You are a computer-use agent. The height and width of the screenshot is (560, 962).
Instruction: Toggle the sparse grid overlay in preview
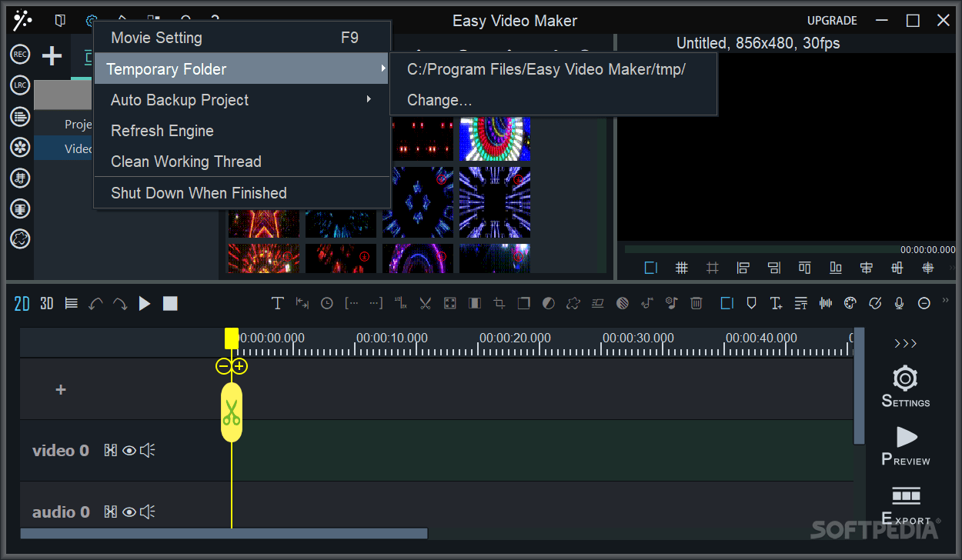coord(713,268)
